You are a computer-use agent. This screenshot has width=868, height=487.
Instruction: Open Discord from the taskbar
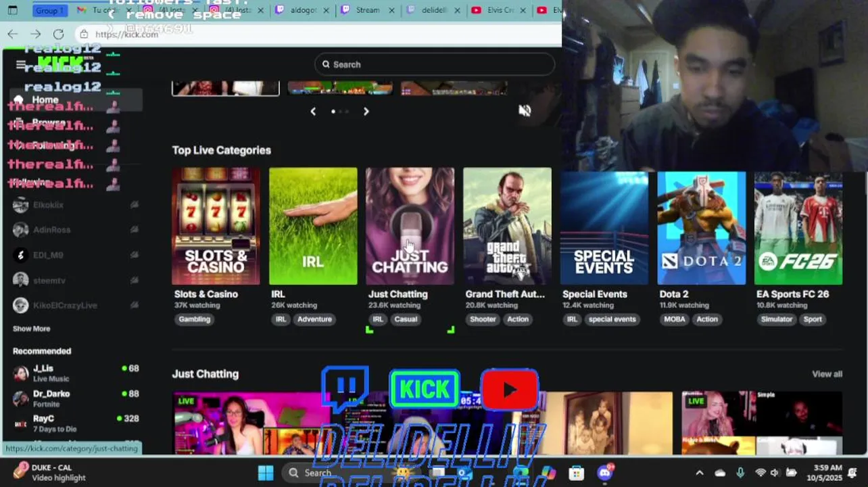[x=605, y=473]
